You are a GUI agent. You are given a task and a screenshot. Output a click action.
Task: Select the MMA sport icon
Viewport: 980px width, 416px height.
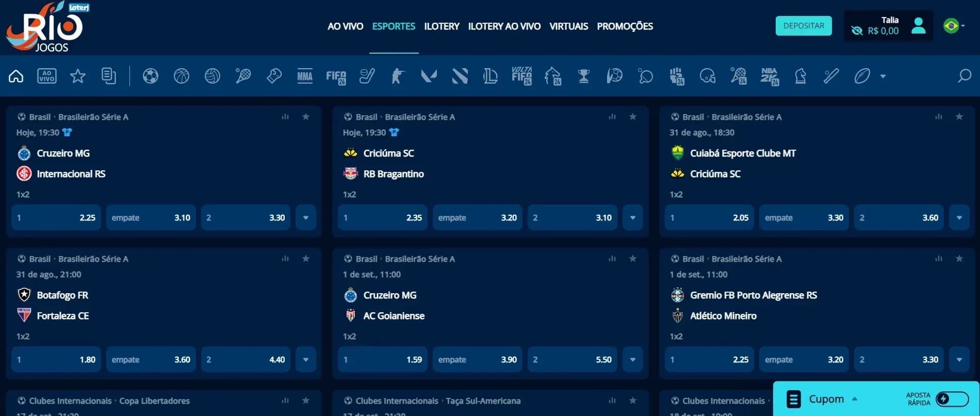305,76
